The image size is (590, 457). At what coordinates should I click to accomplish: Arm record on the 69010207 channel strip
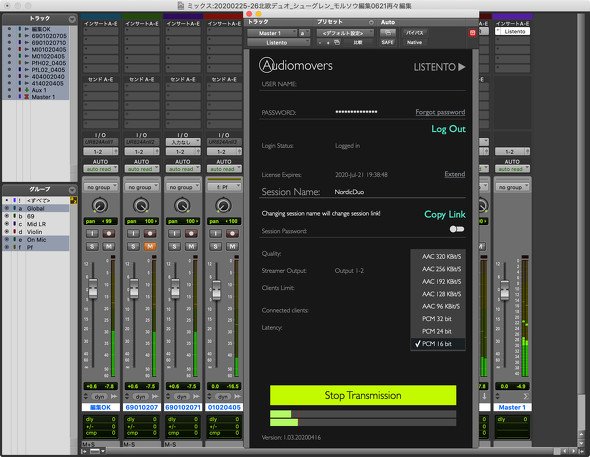pyautogui.click(x=150, y=234)
